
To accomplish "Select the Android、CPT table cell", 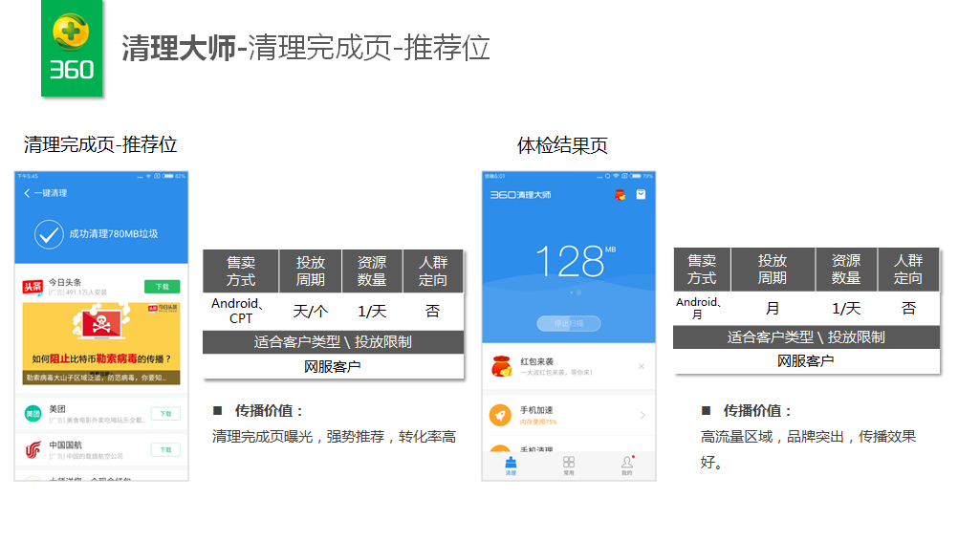I will 240,311.
